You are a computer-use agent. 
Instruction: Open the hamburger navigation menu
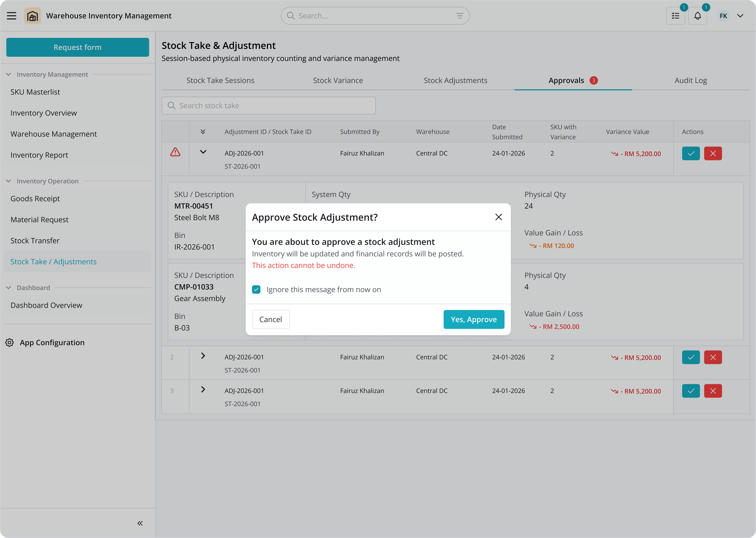click(x=12, y=16)
